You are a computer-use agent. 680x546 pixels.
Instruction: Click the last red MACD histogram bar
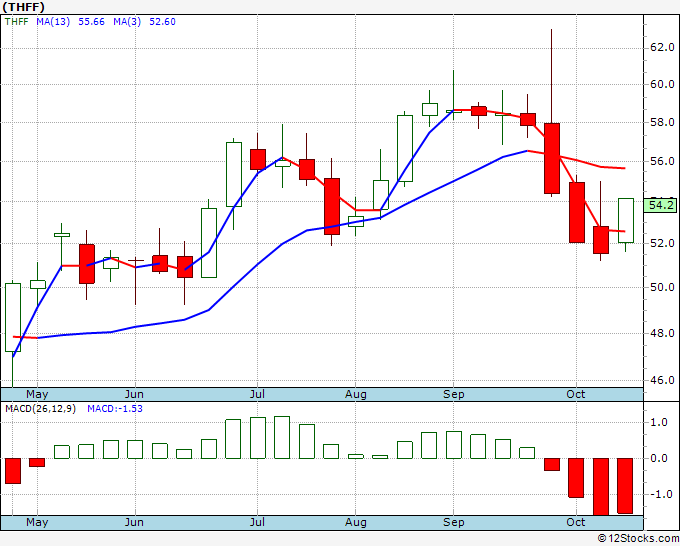tap(625, 486)
